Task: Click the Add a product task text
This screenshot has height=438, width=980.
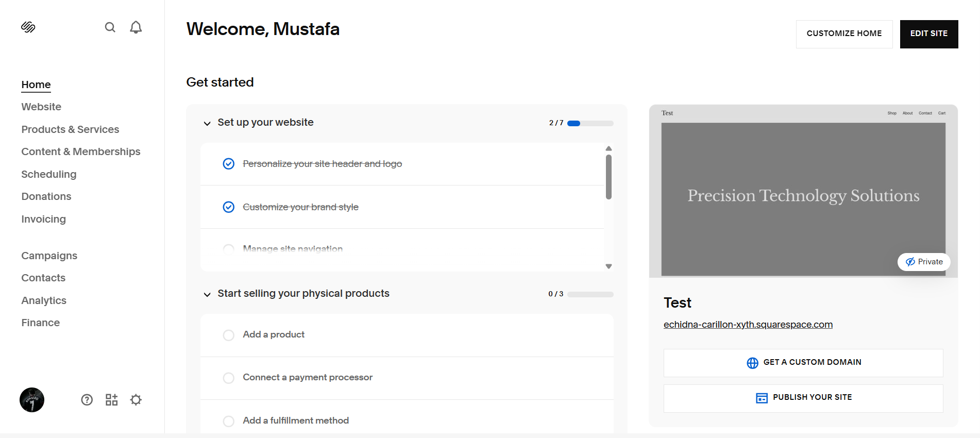Action: [x=274, y=335]
